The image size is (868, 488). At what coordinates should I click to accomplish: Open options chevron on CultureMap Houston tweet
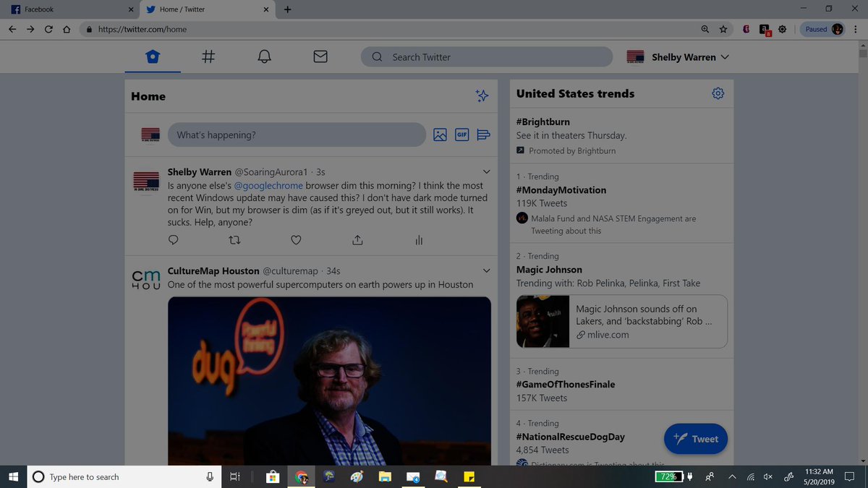click(487, 270)
